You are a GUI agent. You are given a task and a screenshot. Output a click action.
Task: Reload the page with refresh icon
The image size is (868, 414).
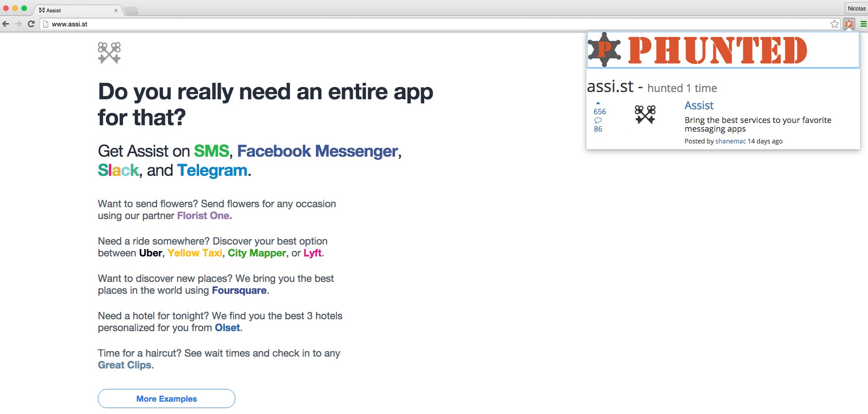pos(31,24)
